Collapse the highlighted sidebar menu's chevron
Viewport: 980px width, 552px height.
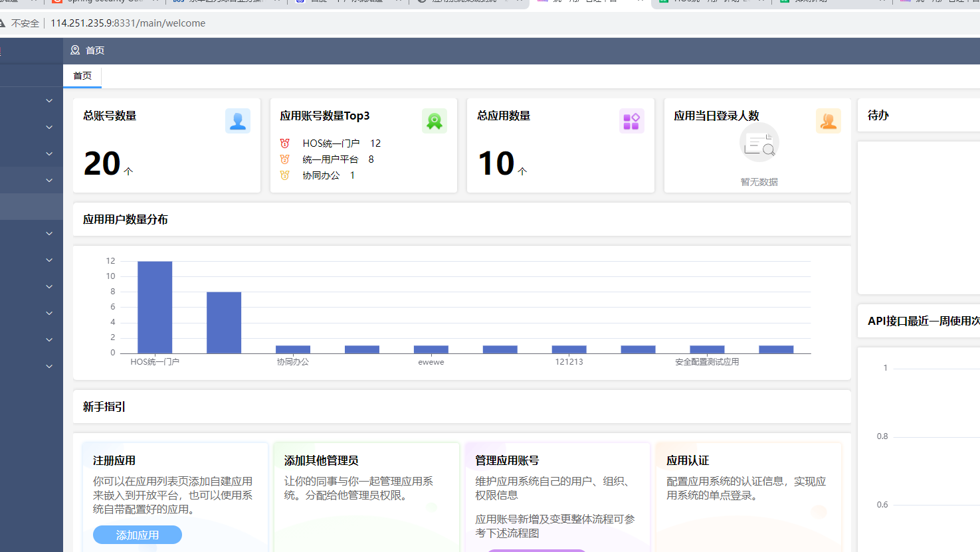(49, 181)
